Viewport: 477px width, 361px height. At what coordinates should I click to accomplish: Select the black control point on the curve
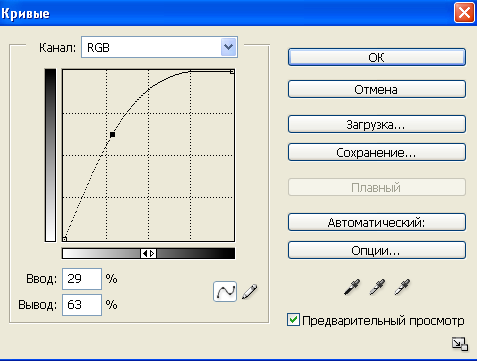pyautogui.click(x=113, y=135)
